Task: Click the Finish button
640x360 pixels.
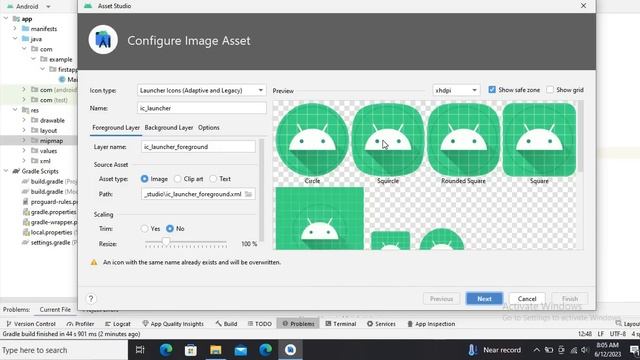Action: pyautogui.click(x=570, y=299)
